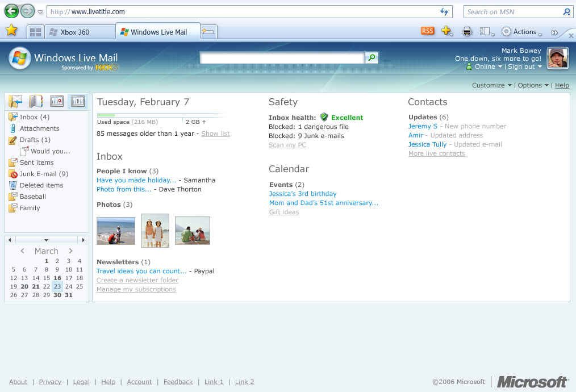
Task: Open the Customize dropdown menu
Action: [491, 85]
